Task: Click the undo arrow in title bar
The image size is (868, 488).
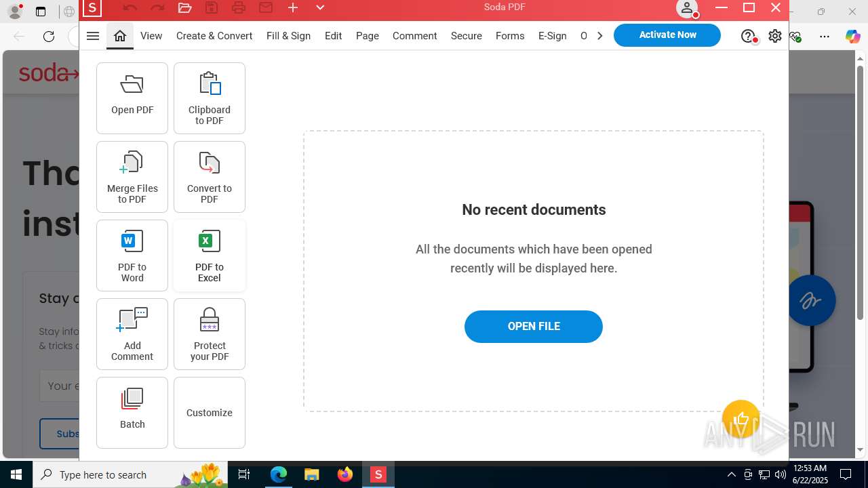Action: pyautogui.click(x=130, y=8)
